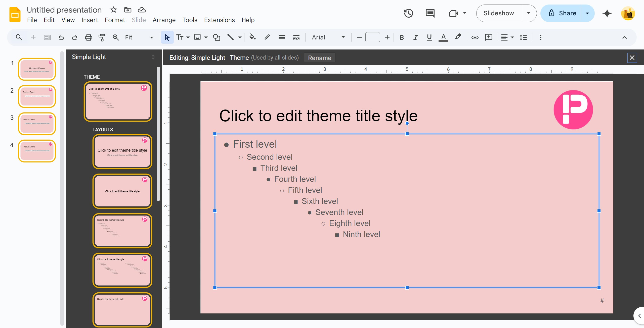Decrease the font size
The image size is (644, 328).
tap(359, 37)
